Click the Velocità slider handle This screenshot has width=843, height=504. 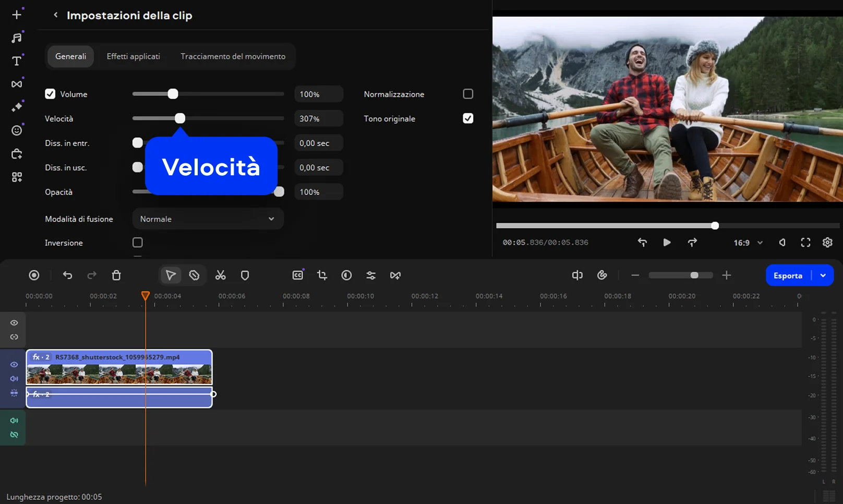pyautogui.click(x=180, y=118)
